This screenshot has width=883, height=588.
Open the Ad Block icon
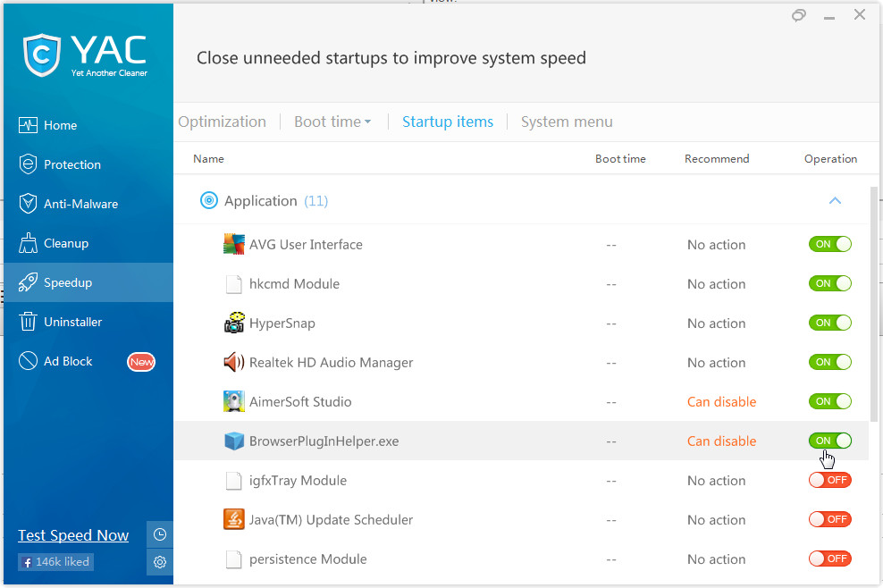point(28,361)
